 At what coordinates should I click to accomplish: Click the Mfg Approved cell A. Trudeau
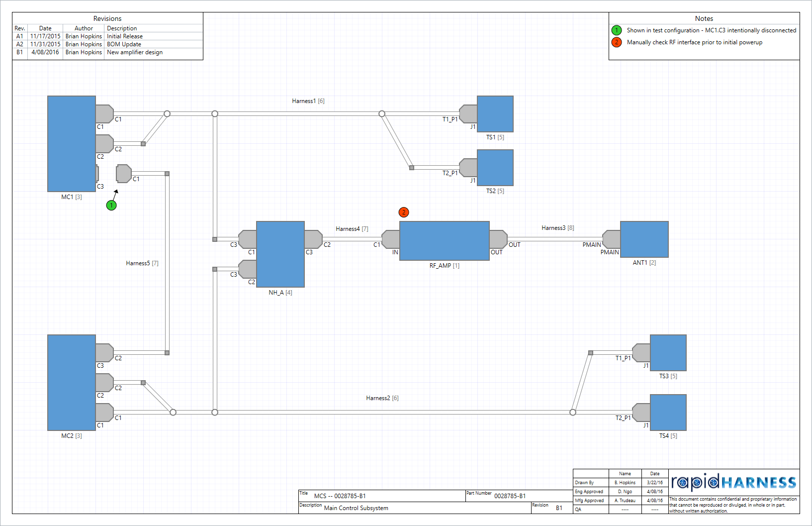tap(625, 501)
